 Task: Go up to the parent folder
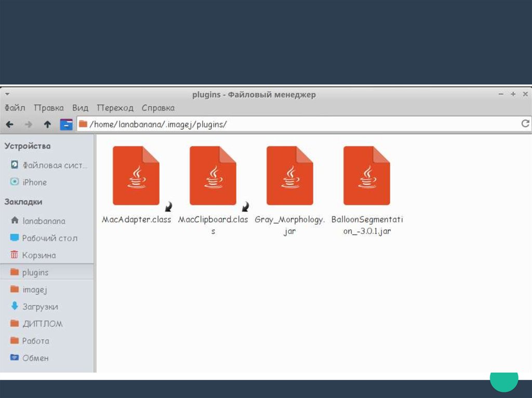click(x=47, y=125)
